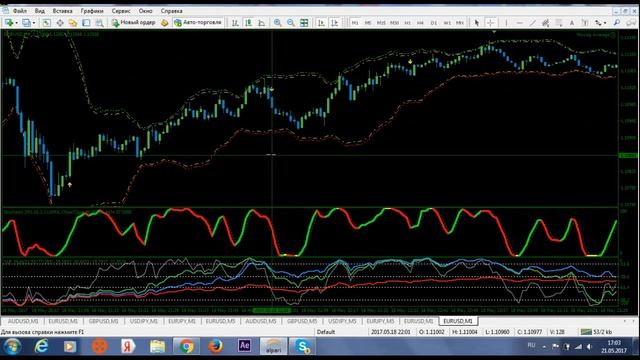This screenshot has width=640, height=360.
Task: Switch timeframe to D1
Action: (433, 23)
